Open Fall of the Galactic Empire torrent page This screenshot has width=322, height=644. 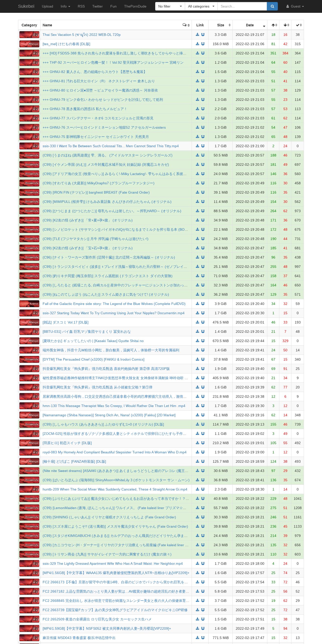(114, 304)
